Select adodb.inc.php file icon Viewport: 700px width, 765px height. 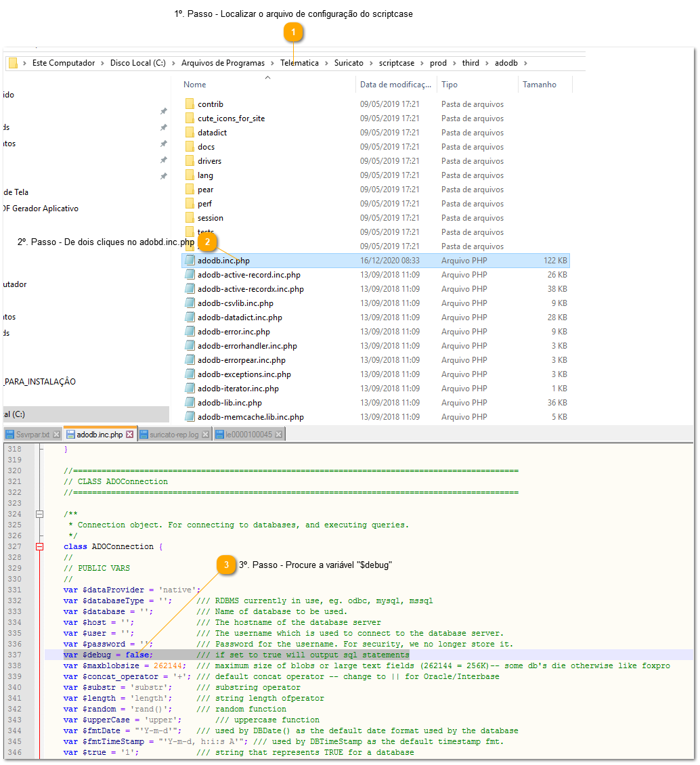point(190,260)
